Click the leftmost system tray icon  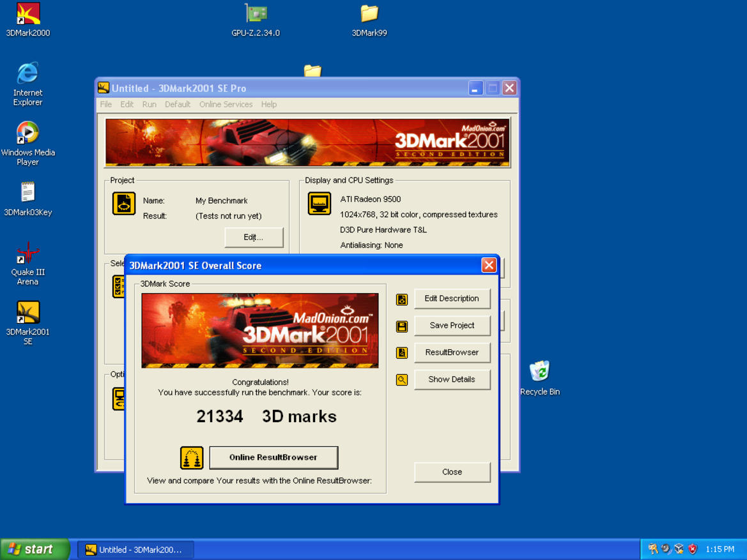[x=652, y=549]
